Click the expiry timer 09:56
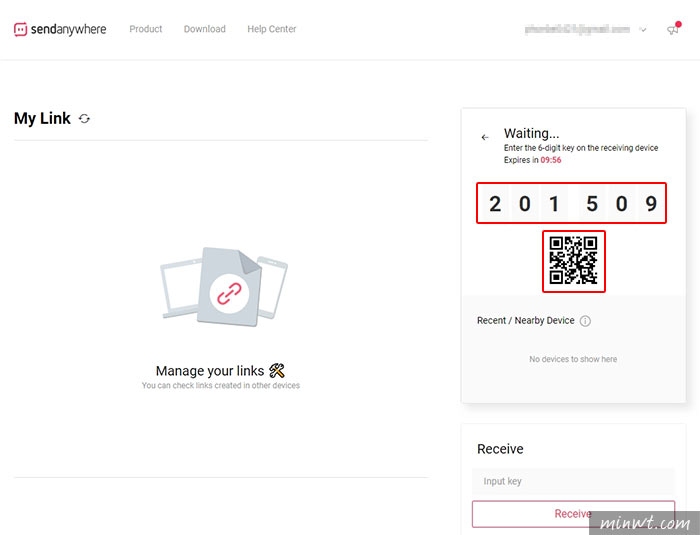This screenshot has width=700, height=535. click(551, 160)
